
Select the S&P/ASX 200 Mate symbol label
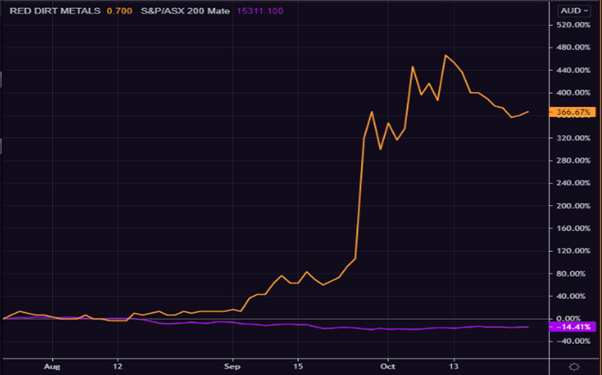coord(185,11)
